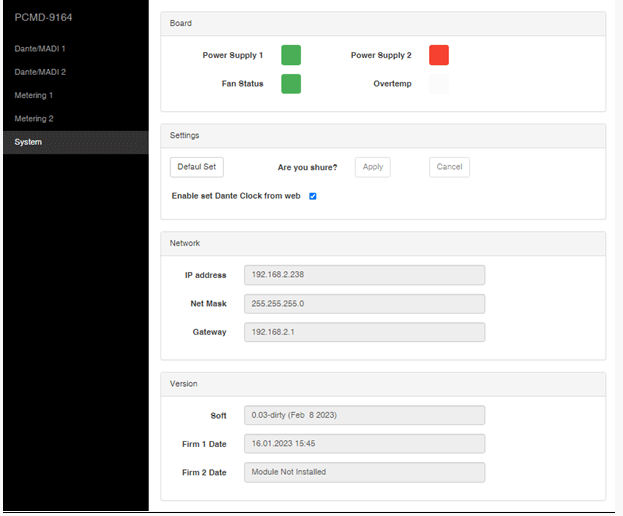This screenshot has width=623, height=516.
Task: Click the green Fan Status indicator
Action: (290, 83)
